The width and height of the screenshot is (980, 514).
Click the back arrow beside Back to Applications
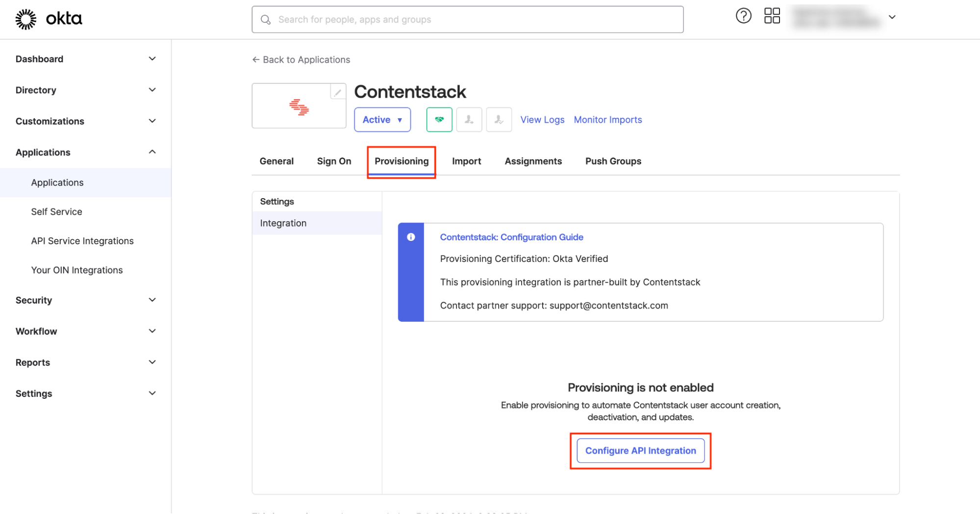pos(255,60)
